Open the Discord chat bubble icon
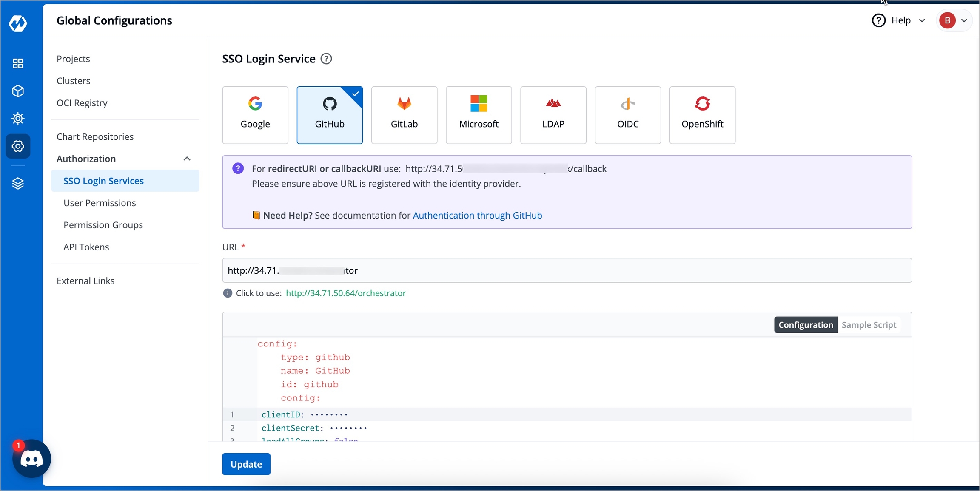This screenshot has height=491, width=980. click(x=31, y=459)
